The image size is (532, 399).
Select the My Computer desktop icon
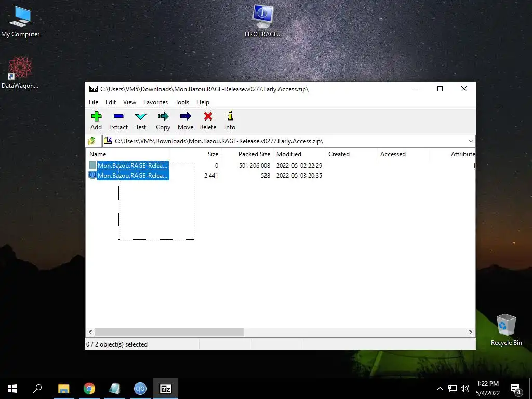(20, 21)
